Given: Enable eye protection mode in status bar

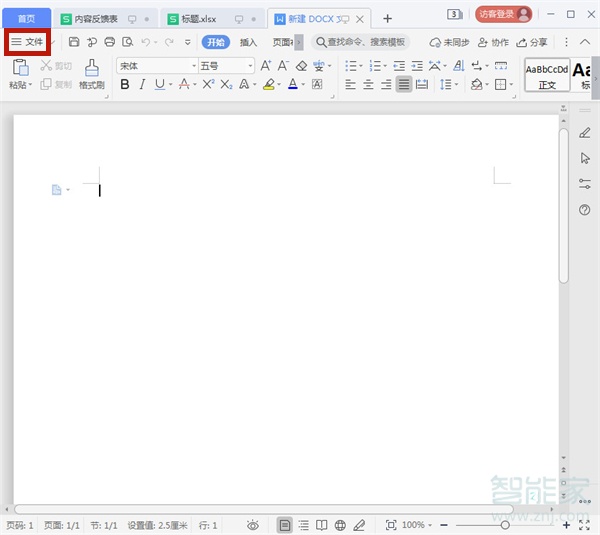Looking at the screenshot, I should pyautogui.click(x=253, y=525).
